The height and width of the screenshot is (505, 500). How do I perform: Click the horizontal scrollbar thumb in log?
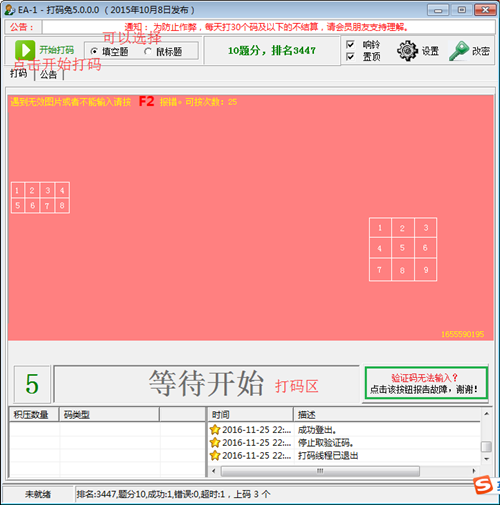pyautogui.click(x=320, y=471)
